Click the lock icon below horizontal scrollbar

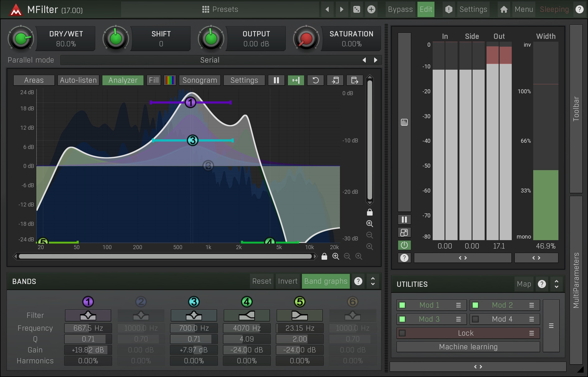click(324, 256)
